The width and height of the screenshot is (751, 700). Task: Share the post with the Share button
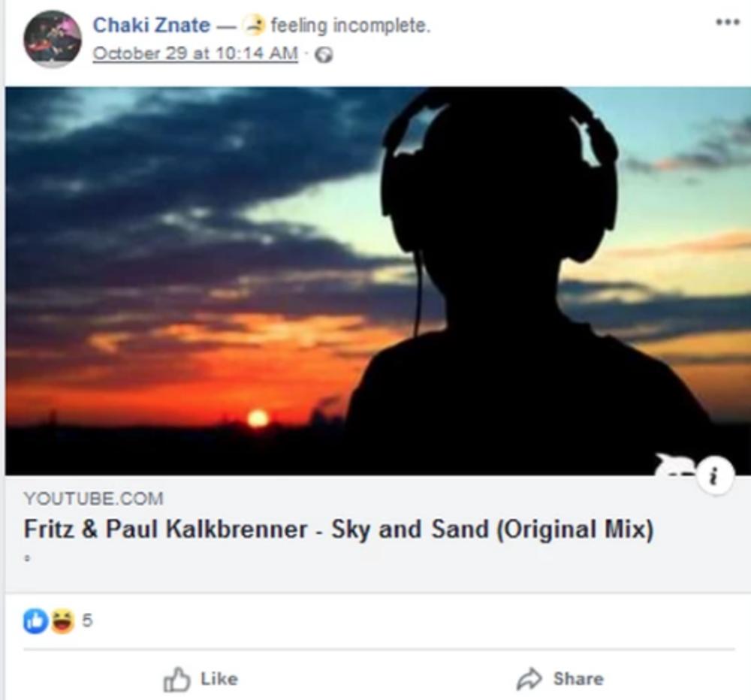(560, 679)
